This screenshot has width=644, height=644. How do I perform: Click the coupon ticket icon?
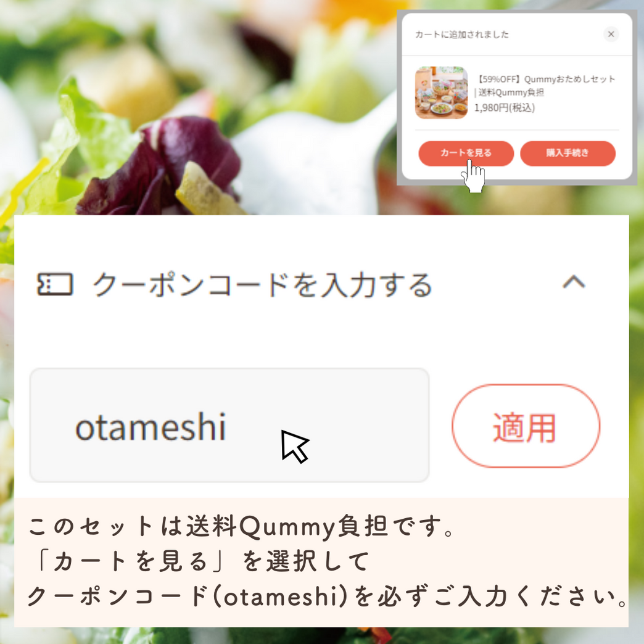coord(55,284)
